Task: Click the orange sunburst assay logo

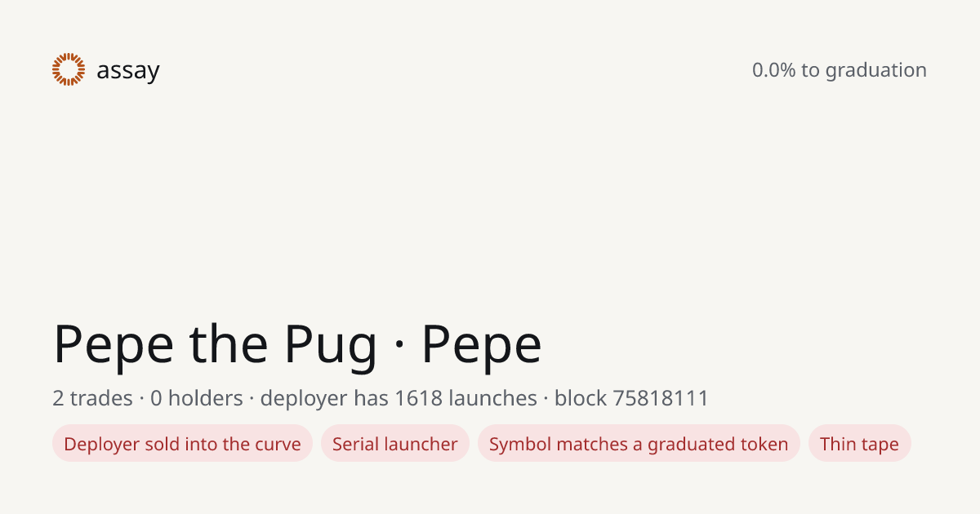Action: click(69, 69)
